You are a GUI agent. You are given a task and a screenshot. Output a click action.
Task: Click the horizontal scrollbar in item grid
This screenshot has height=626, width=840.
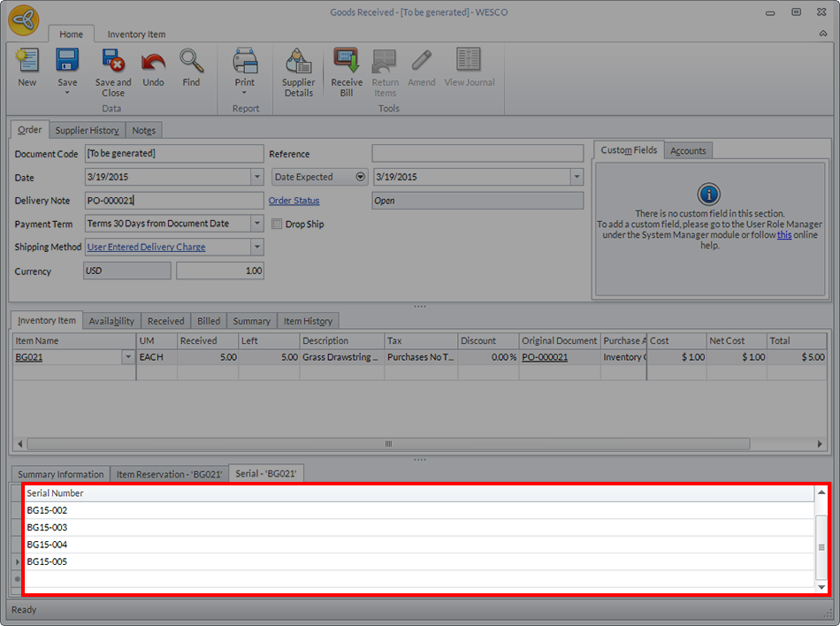(387, 444)
